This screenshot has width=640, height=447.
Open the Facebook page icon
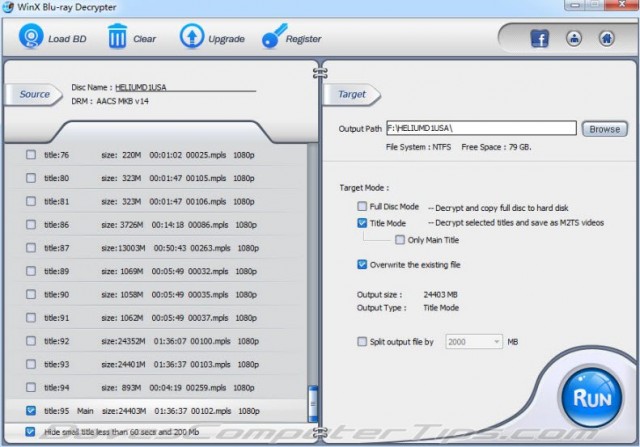539,39
